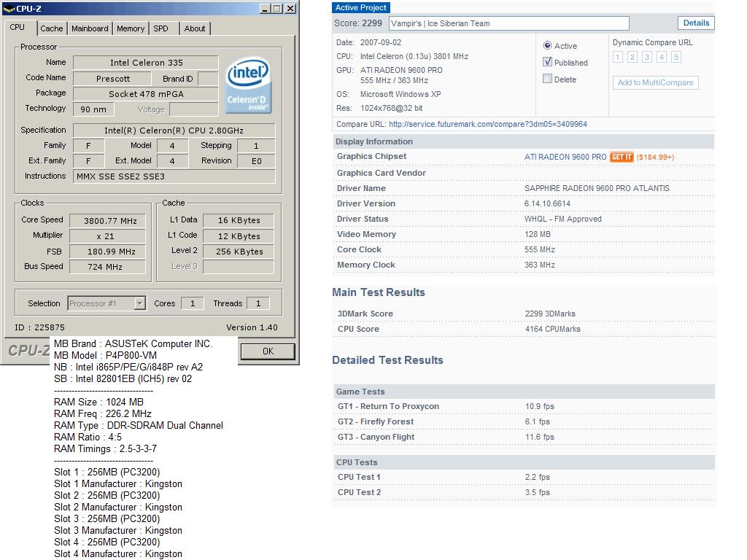The image size is (747, 560).
Task: Open the About tab
Action: pyautogui.click(x=194, y=28)
